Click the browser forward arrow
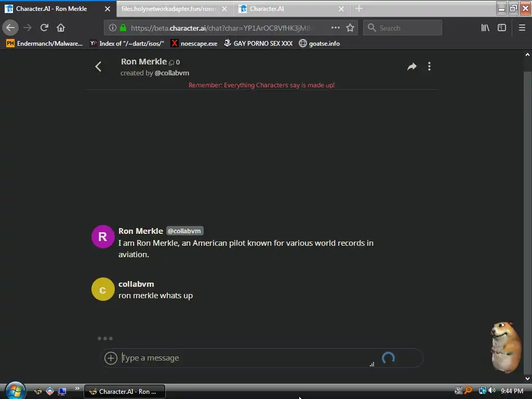Screen dimensions: 532x399 [x=28, y=28]
